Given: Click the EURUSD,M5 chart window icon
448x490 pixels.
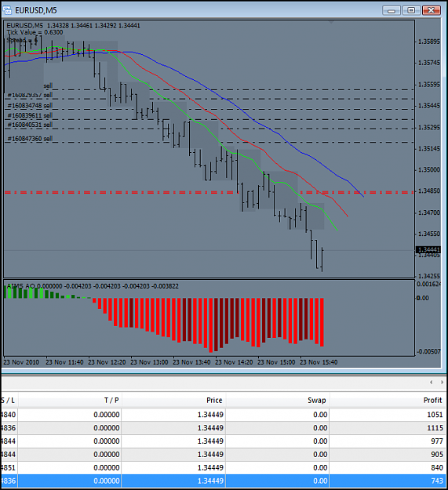Looking at the screenshot, I should pyautogui.click(x=7, y=10).
